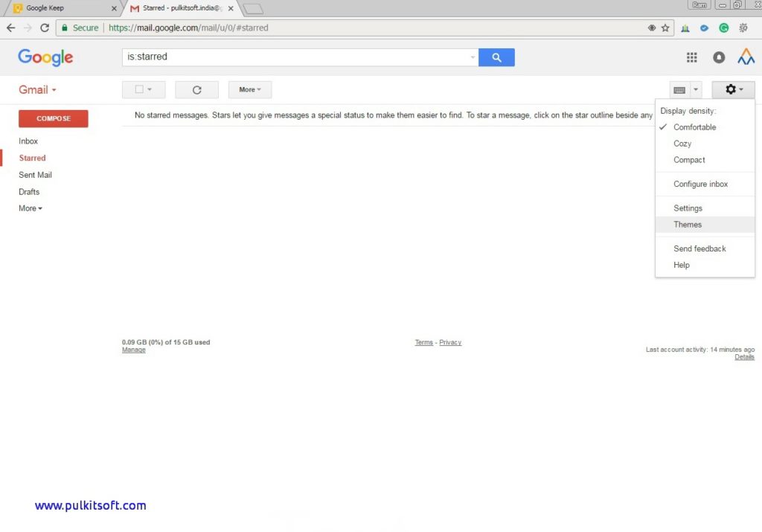Reload the Gmail page
Viewport: 762px width, 532px height.
45,28
